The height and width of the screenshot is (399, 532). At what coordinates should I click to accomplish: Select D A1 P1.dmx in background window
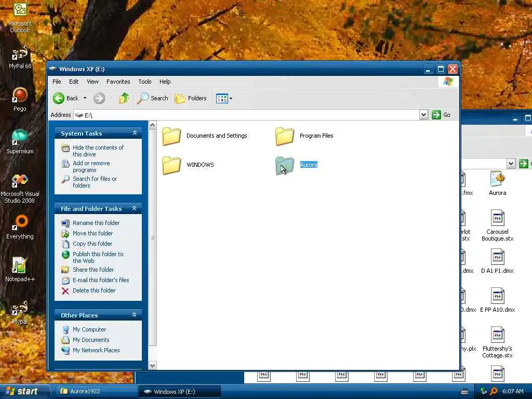coord(497,261)
